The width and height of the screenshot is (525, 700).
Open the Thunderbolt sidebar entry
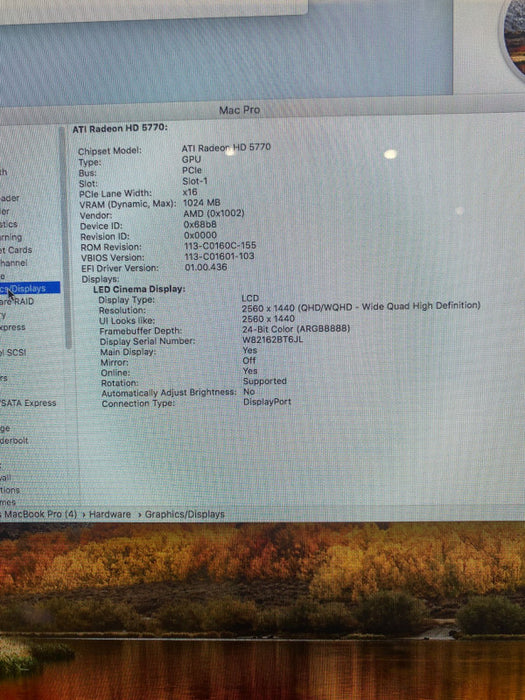[x=14, y=441]
